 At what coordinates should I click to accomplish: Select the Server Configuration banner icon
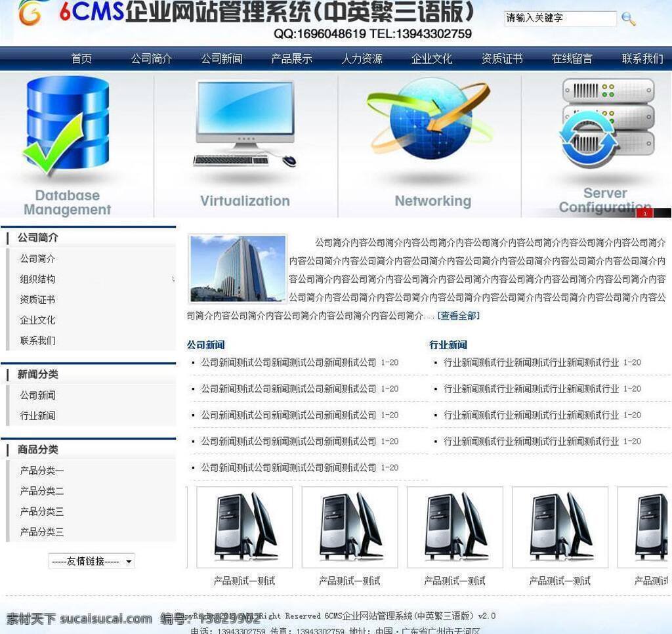(607, 123)
